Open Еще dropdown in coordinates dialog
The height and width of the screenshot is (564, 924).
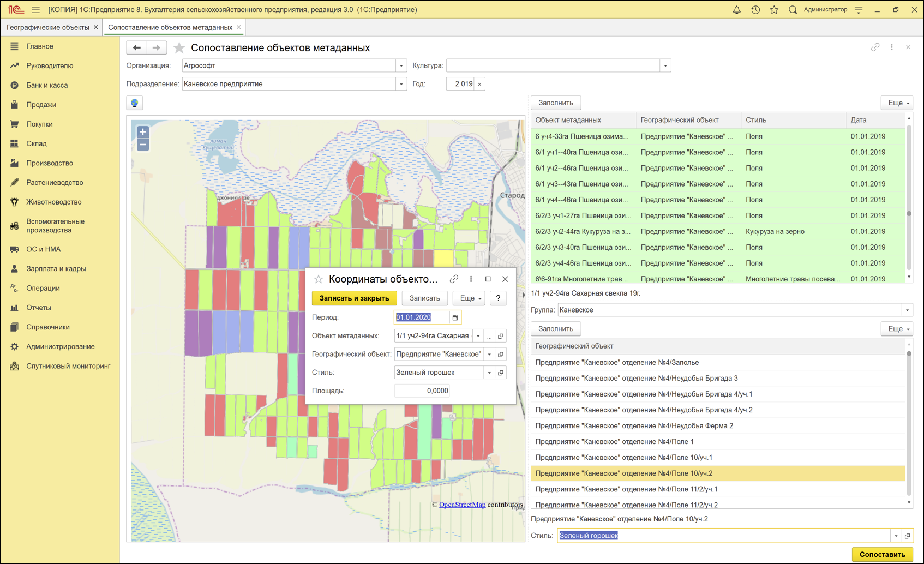pos(469,298)
